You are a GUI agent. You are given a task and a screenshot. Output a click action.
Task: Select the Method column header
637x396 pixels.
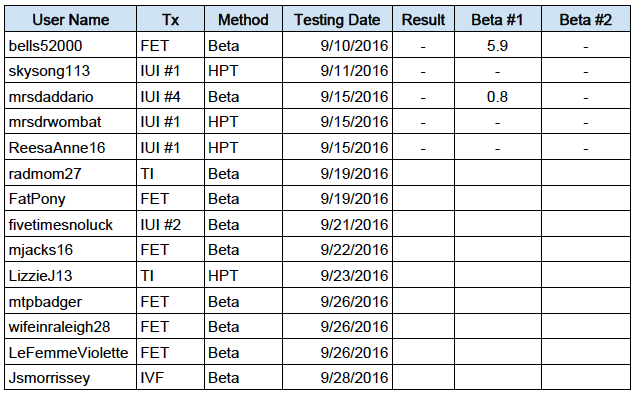click(243, 19)
